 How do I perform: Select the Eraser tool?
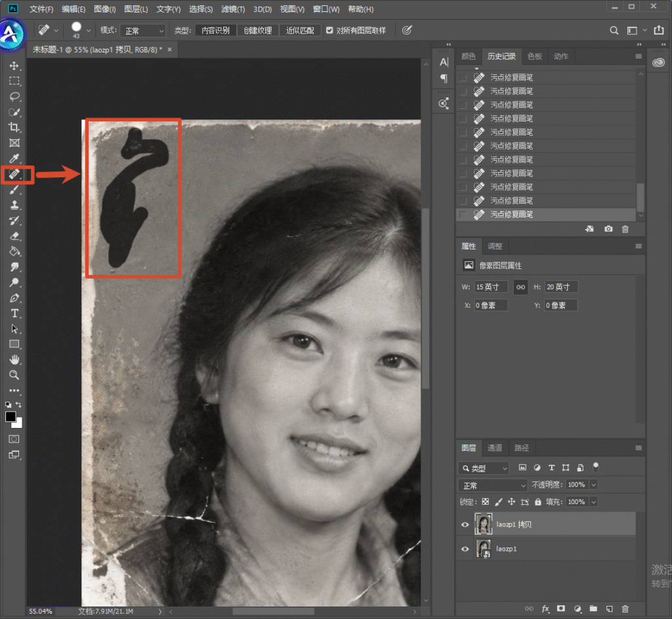tap(14, 236)
